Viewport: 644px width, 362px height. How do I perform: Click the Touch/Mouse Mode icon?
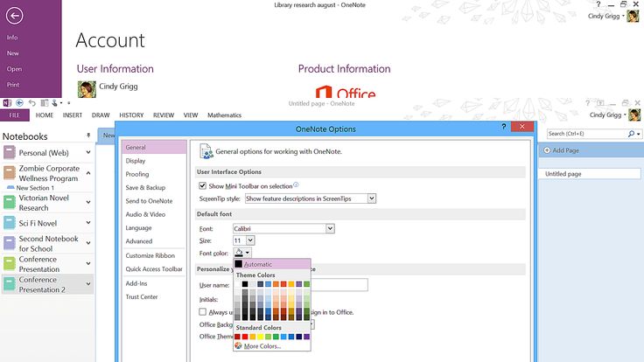pos(54,103)
